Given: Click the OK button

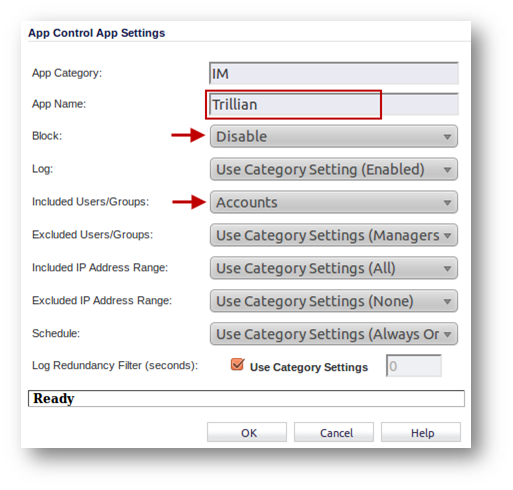Looking at the screenshot, I should coord(247,433).
